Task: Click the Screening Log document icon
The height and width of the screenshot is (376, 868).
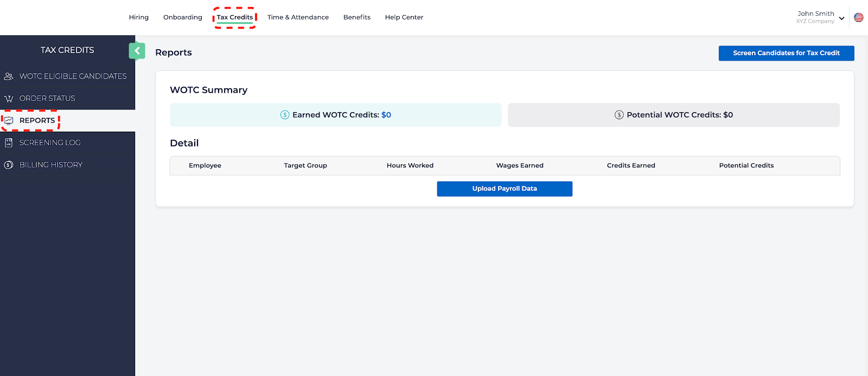Action: [9, 143]
